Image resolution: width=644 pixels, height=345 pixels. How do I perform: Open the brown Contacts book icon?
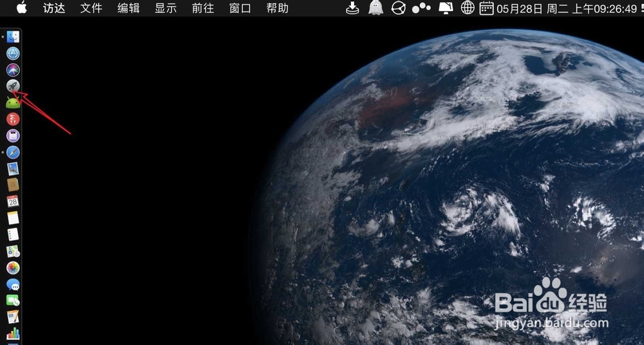(13, 185)
